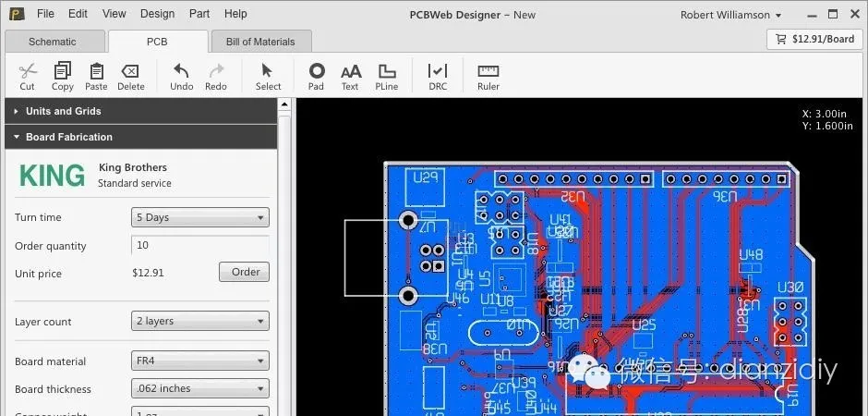Open the Board material dropdown
The width and height of the screenshot is (868, 416).
(200, 361)
